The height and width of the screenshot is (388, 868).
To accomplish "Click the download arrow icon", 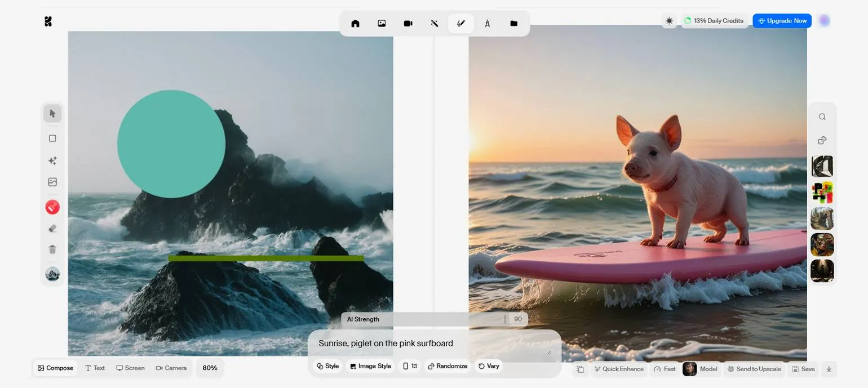I will (829, 369).
